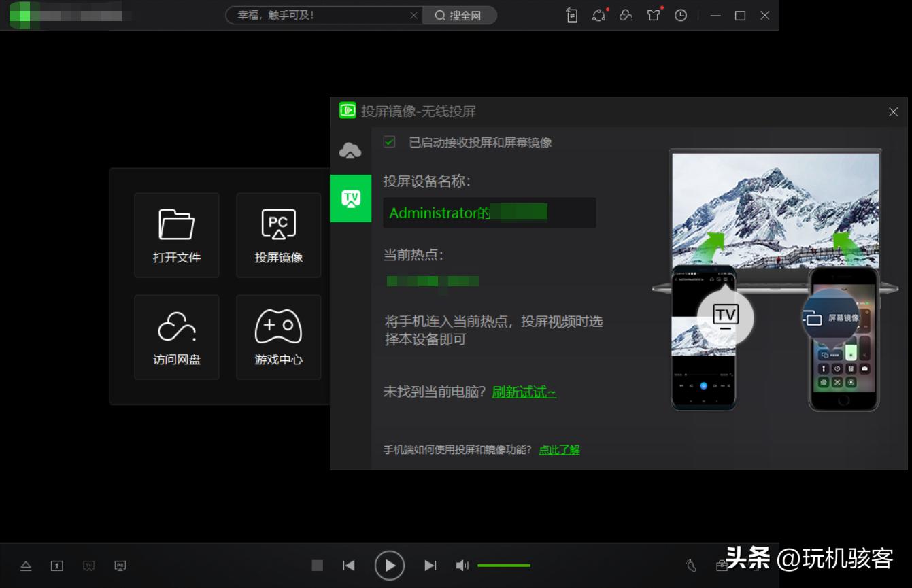Select the TV mirroring sidebar icon

point(350,198)
